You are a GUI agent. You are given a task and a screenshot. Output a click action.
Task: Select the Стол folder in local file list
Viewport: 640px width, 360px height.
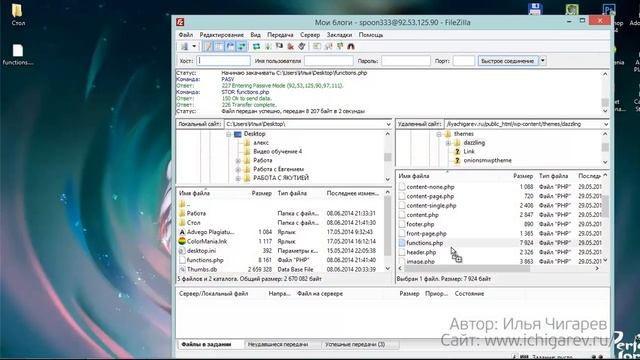[x=193, y=223]
